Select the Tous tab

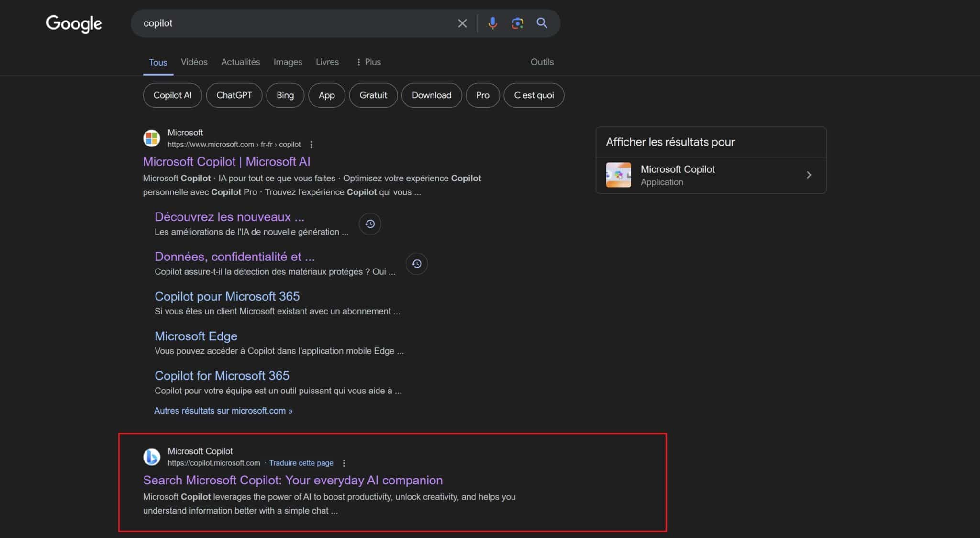(158, 62)
